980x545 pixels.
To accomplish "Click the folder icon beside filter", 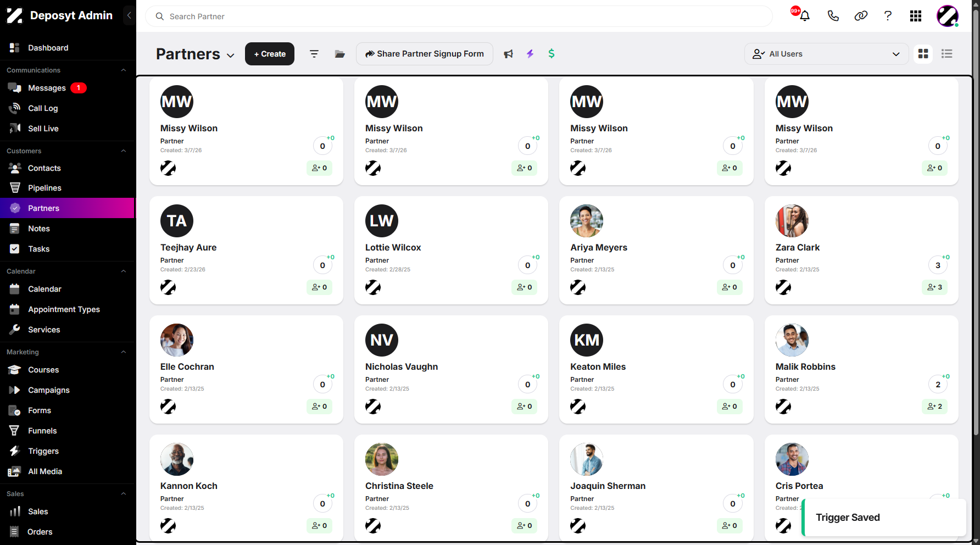I will click(340, 54).
